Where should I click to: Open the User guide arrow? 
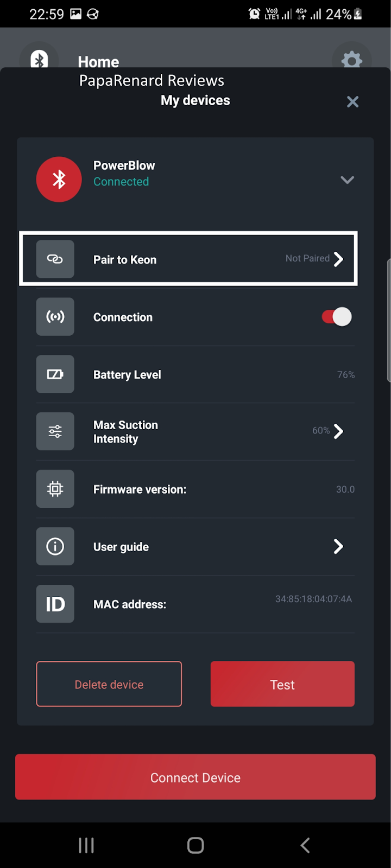coord(338,546)
